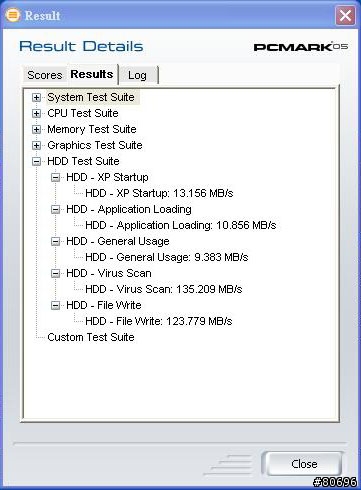
Task: Expand the CPU Test Suite node
Action: tap(36, 113)
